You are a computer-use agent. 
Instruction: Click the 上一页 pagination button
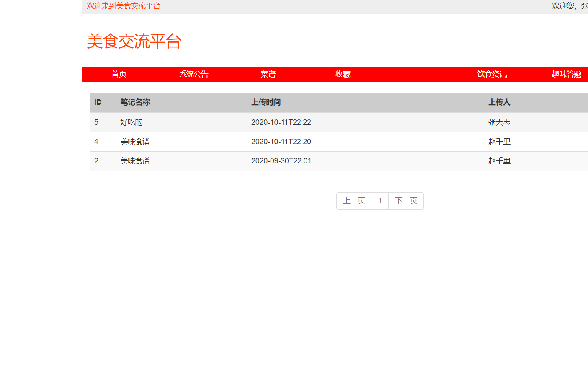tap(354, 201)
